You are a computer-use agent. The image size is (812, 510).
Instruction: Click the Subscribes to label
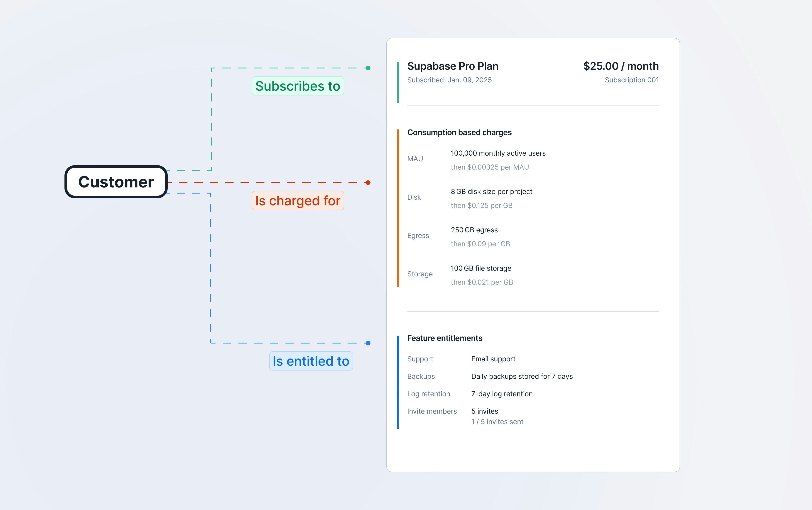point(298,86)
